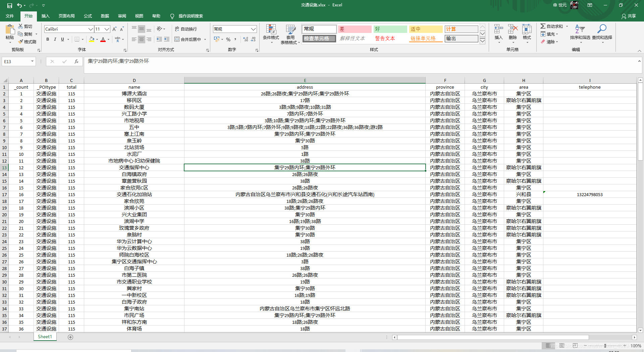The height and width of the screenshot is (352, 644).
Task: Open the File (文件) tab
Action: (x=10, y=16)
